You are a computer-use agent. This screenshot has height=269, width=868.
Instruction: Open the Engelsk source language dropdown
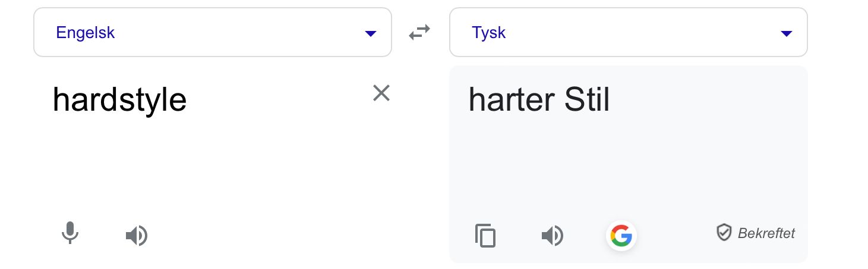[x=212, y=32]
